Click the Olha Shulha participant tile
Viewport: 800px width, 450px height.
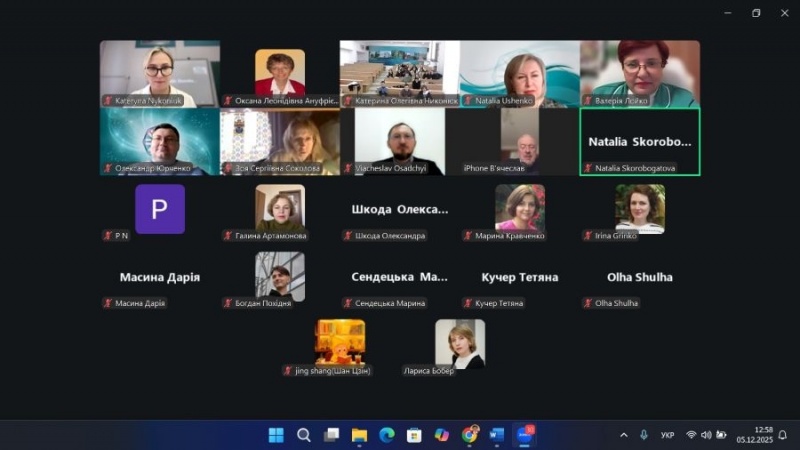tap(640, 277)
